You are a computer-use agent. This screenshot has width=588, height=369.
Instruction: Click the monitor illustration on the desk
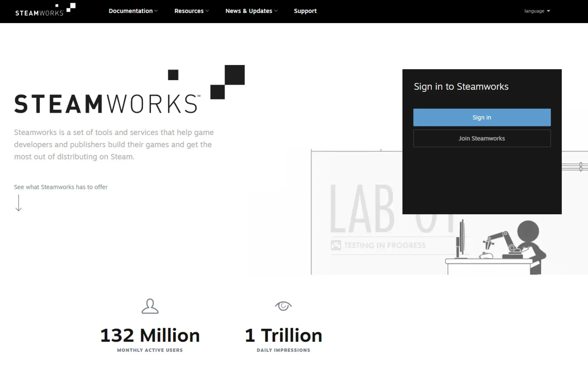pos(461,239)
